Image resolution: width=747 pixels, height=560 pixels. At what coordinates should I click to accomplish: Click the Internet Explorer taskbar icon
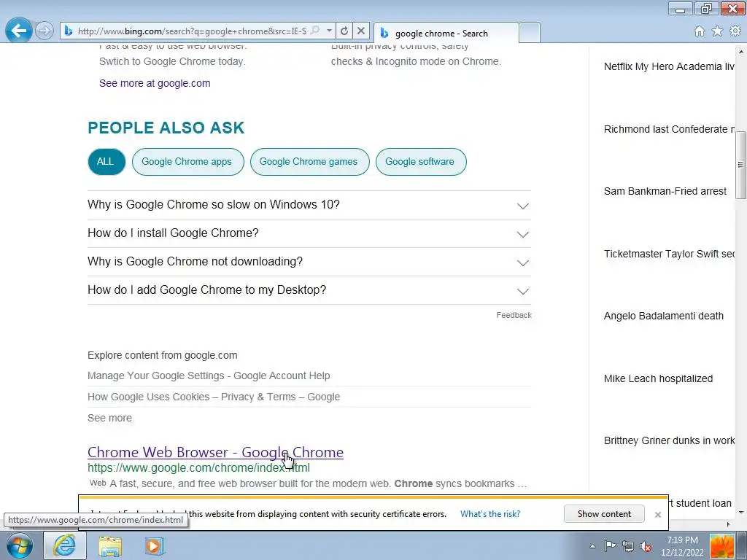pyautogui.click(x=65, y=545)
